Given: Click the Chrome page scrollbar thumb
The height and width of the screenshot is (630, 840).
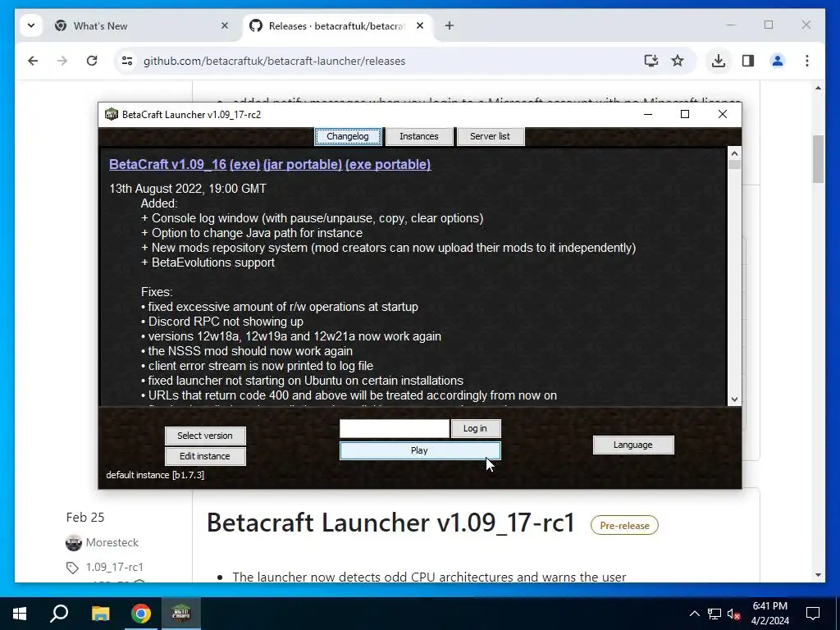Looking at the screenshot, I should (x=818, y=158).
